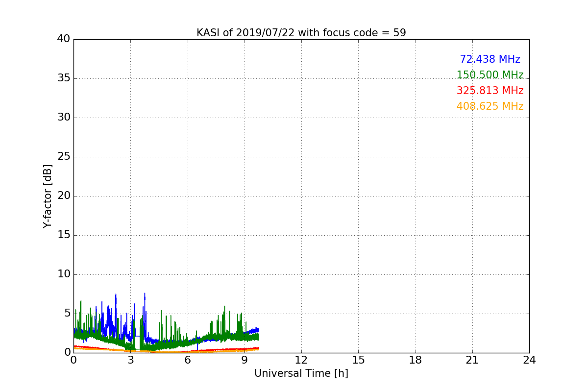Click the y-axis tick label 15
This screenshot has width=588, height=392.
[x=64, y=235]
